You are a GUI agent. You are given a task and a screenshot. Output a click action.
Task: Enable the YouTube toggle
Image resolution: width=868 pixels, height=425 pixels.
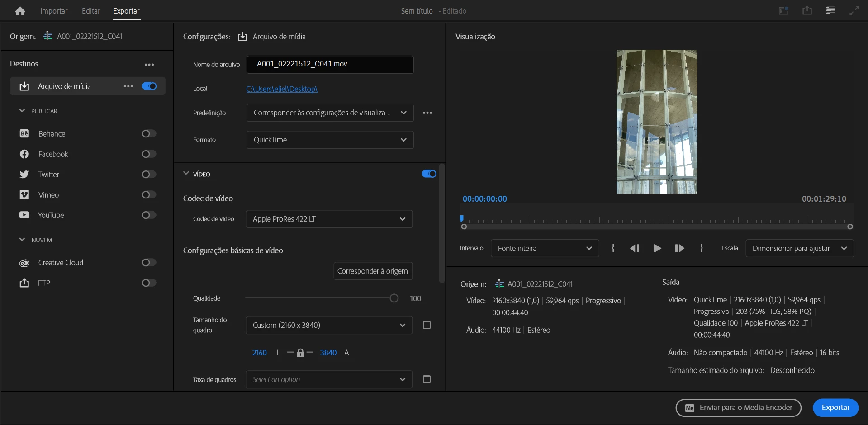pos(149,215)
